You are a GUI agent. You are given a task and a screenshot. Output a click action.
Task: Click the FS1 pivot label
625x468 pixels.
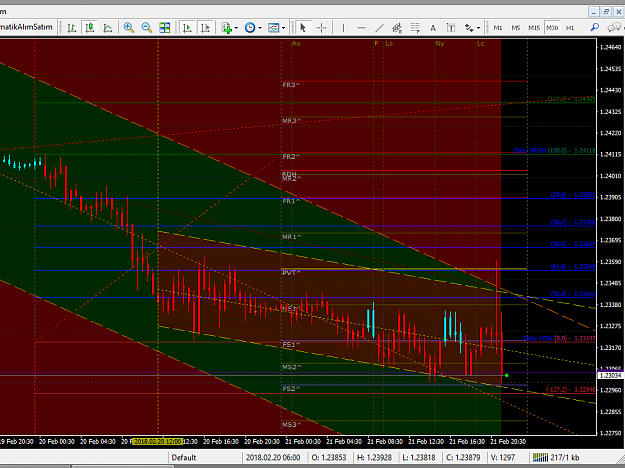coord(291,344)
